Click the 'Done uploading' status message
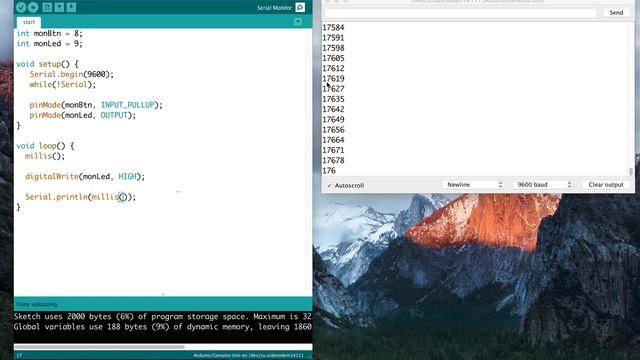 click(37, 304)
